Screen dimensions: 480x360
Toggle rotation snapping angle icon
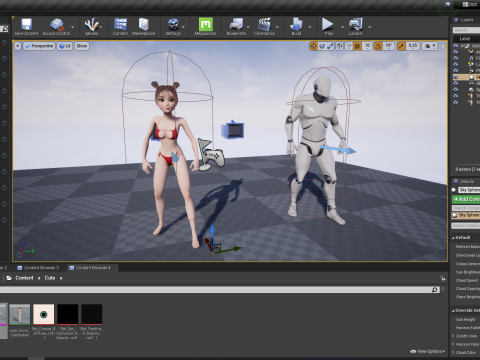point(378,46)
